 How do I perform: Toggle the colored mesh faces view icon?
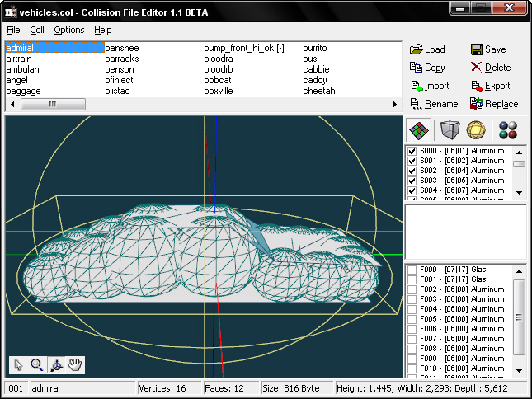point(419,130)
